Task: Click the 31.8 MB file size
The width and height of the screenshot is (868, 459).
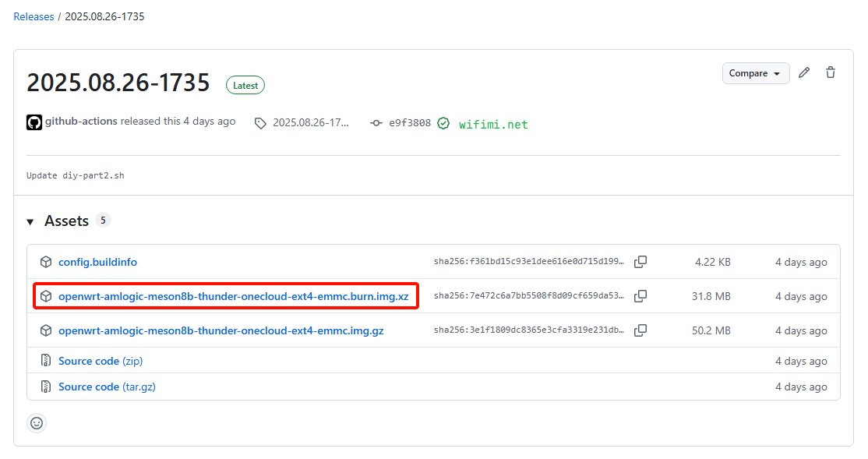Action: (x=711, y=296)
